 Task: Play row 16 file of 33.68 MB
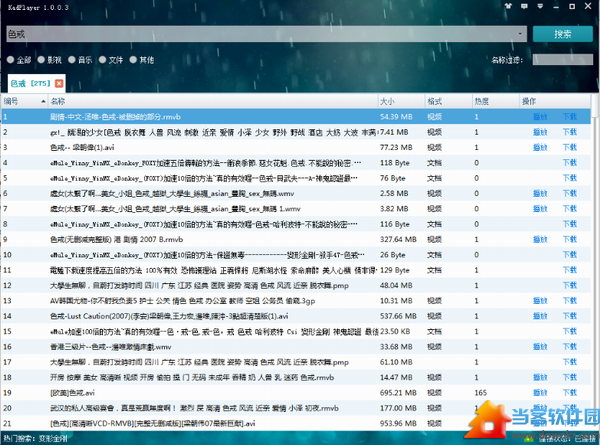coord(540,347)
